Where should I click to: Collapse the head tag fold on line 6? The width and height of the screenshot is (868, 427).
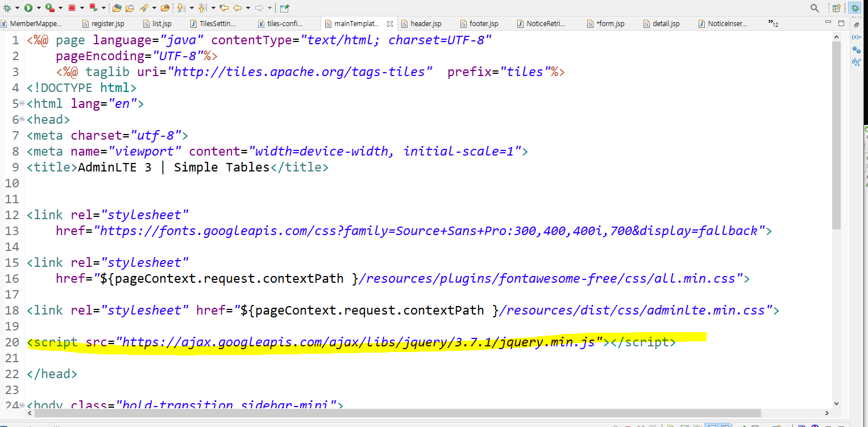[x=22, y=120]
